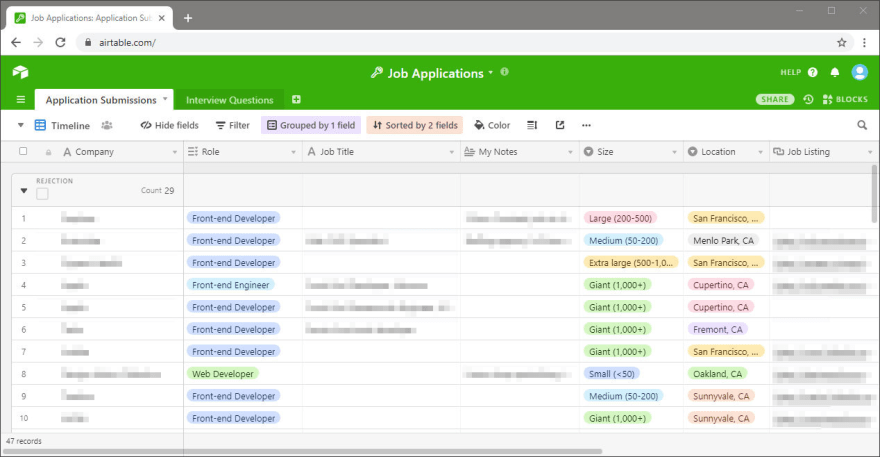880x457 pixels.
Task: Click the Timeline grid view icon
Action: coord(40,125)
